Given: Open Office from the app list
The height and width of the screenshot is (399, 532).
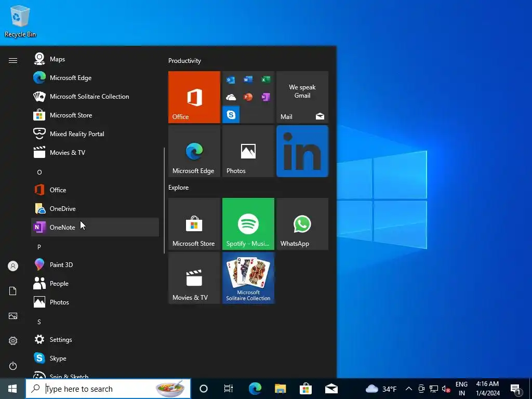Looking at the screenshot, I should (x=95, y=190).
